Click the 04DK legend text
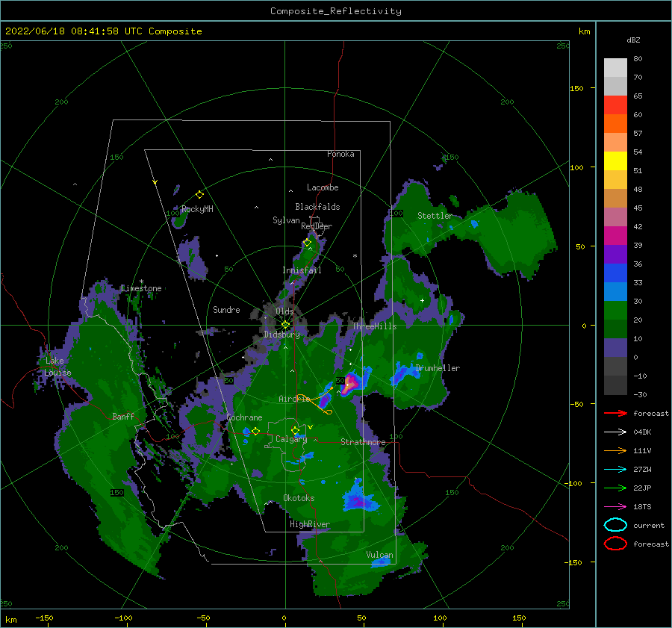The width and height of the screenshot is (672, 628). pos(642,432)
